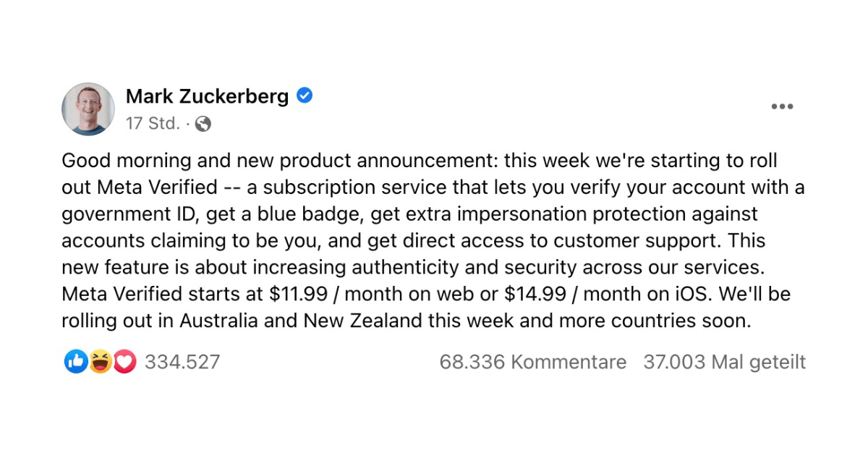This screenshot has height=456, width=868.
Task: Click the blue verified badge icon
Action: point(305,96)
